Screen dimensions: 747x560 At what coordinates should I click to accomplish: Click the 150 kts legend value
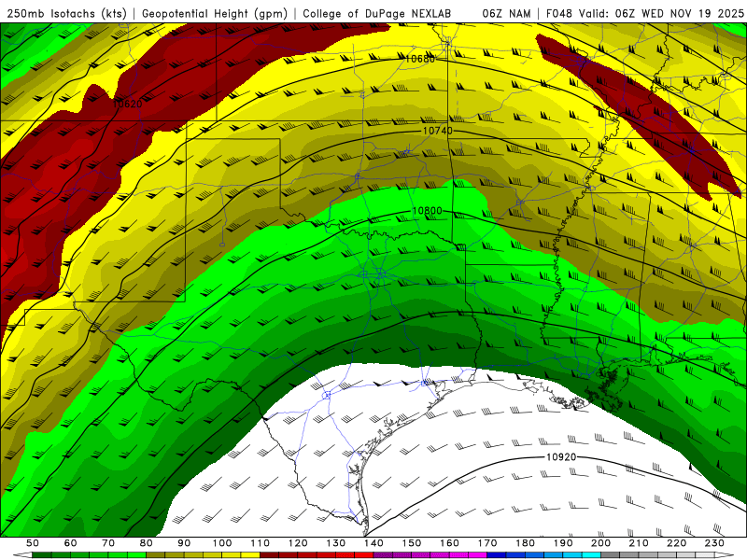pos(412,543)
